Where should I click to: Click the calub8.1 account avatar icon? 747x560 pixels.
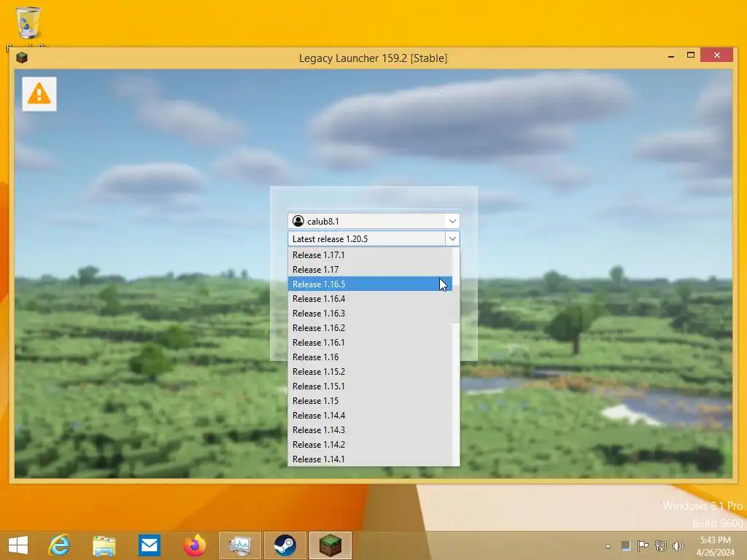(x=298, y=221)
